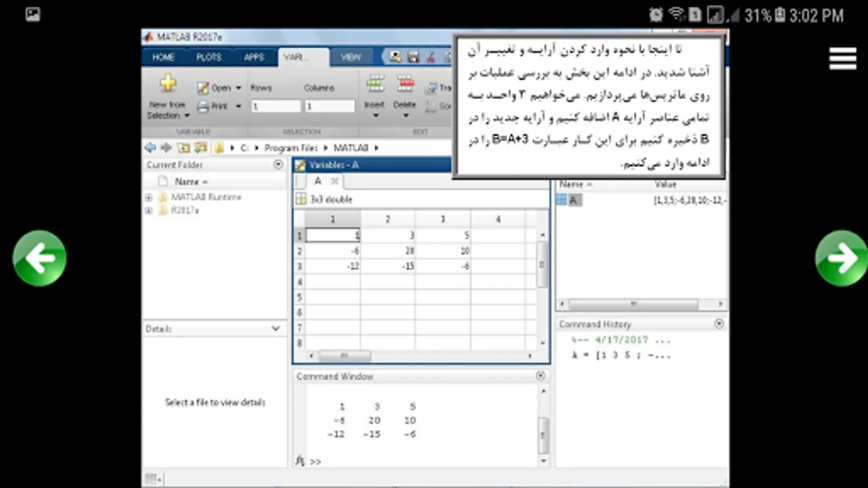Click the up one level folder icon
This screenshot has width=868, height=488.
(184, 147)
